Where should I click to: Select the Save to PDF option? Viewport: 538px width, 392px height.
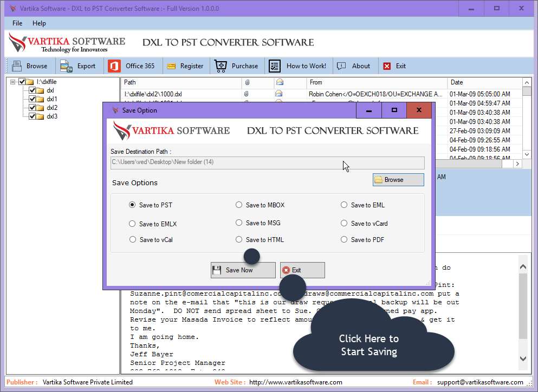click(x=344, y=239)
